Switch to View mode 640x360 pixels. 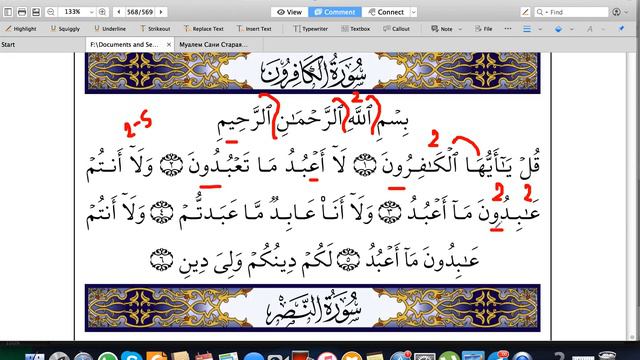[x=289, y=12]
